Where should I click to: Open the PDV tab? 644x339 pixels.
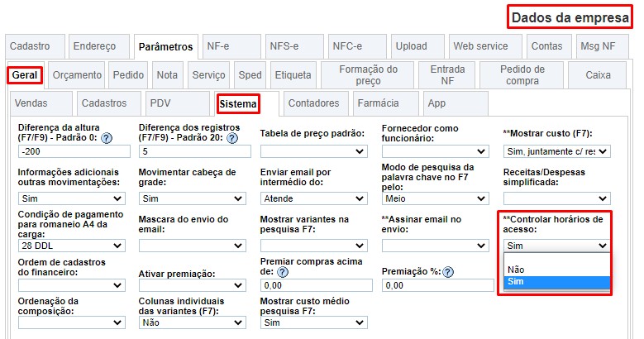[x=178, y=103]
